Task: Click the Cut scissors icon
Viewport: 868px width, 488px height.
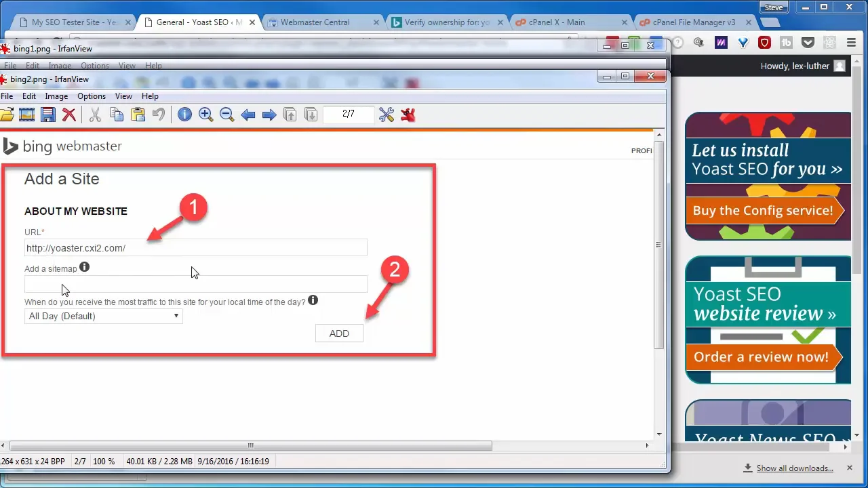Action: (95, 115)
